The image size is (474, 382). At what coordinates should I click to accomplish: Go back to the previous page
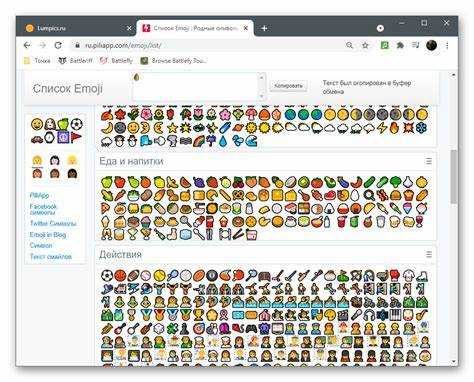27,45
